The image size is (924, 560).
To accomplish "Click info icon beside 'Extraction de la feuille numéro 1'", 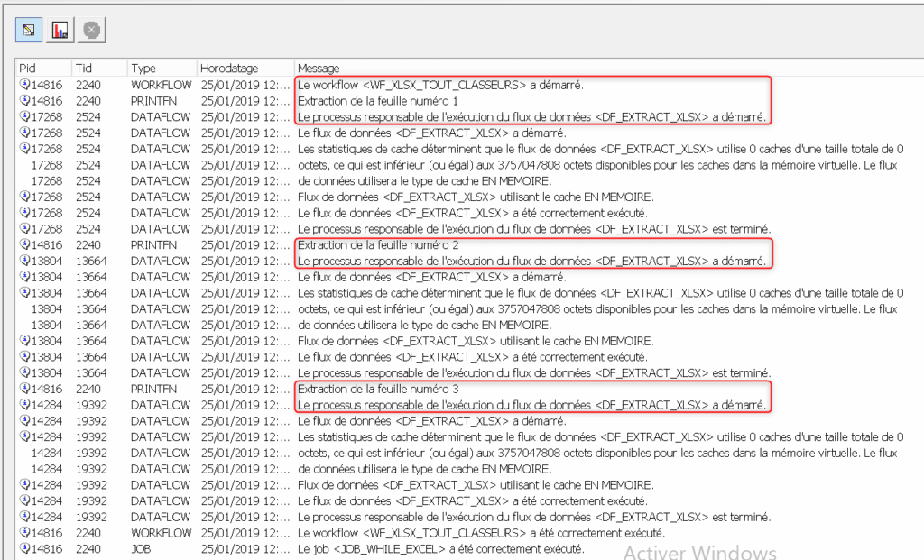I will (25, 101).
